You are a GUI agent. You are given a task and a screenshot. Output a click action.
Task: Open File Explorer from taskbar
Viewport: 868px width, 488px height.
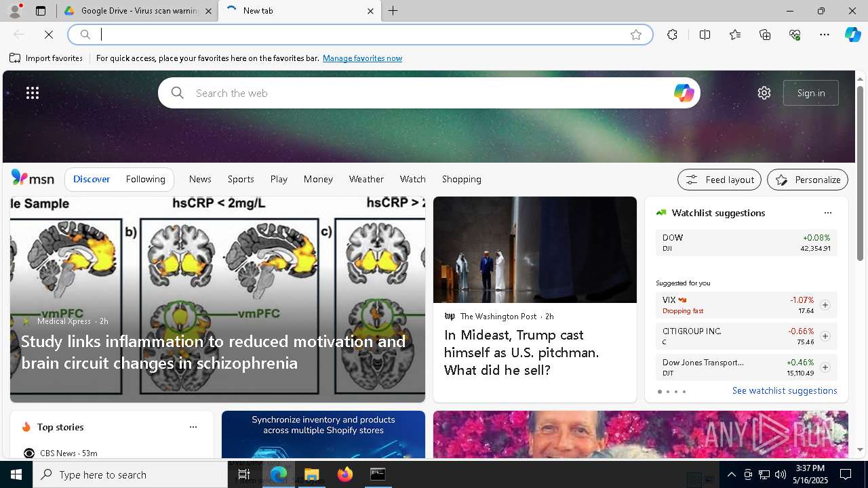pos(311,474)
